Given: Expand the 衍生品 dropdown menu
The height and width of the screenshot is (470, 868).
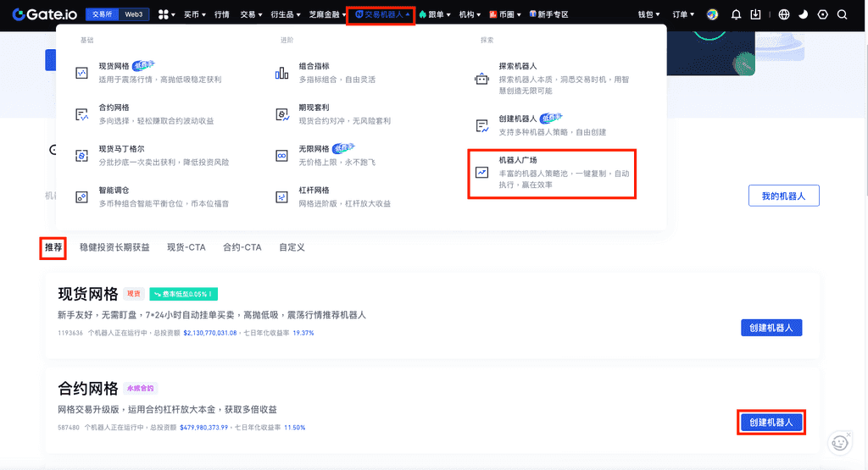Looking at the screenshot, I should [286, 14].
